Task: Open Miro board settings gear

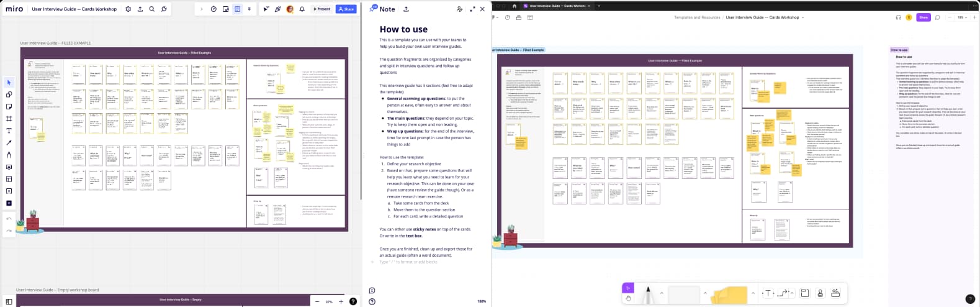Action: pyautogui.click(x=128, y=9)
